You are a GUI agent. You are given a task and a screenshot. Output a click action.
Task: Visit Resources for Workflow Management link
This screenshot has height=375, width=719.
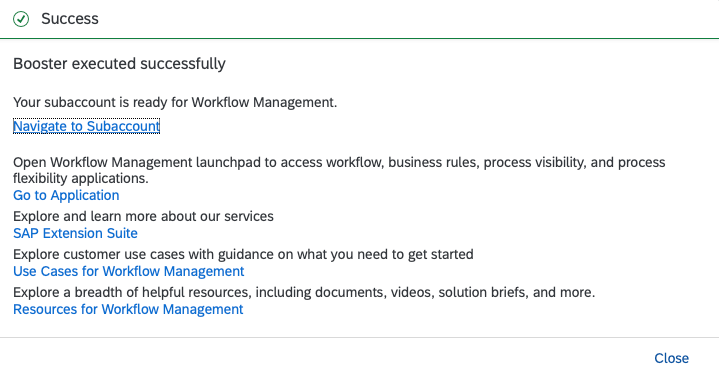coord(128,309)
